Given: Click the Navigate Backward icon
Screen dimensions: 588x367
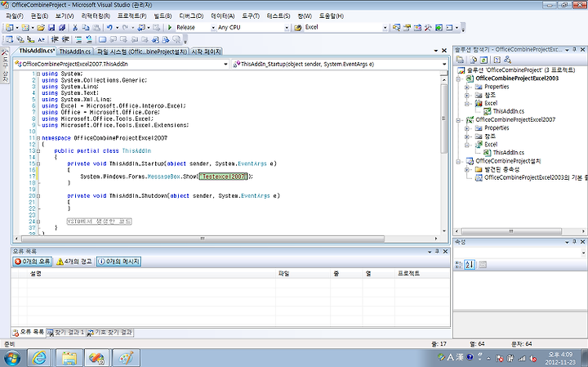Looking at the screenshot, I should pos(141,28).
